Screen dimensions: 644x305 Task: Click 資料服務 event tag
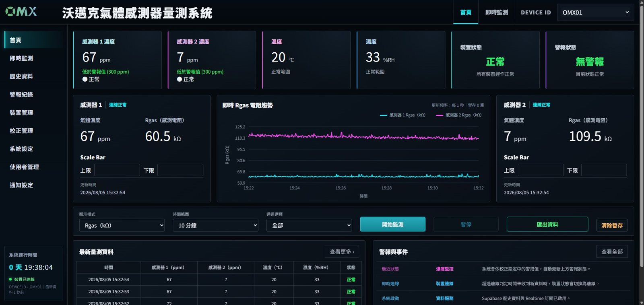coord(445,299)
